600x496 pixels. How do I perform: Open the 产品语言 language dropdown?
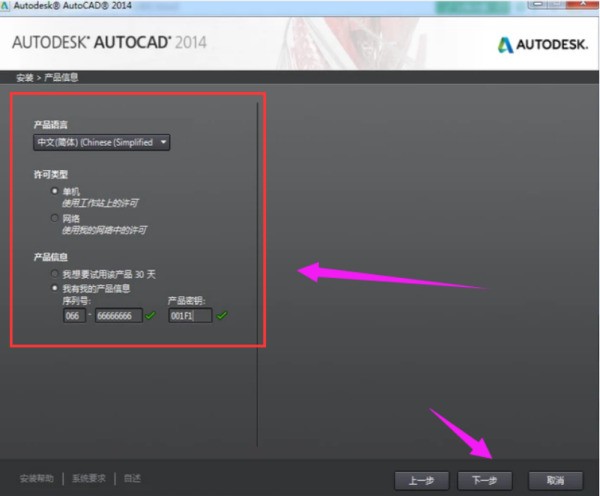(x=101, y=142)
